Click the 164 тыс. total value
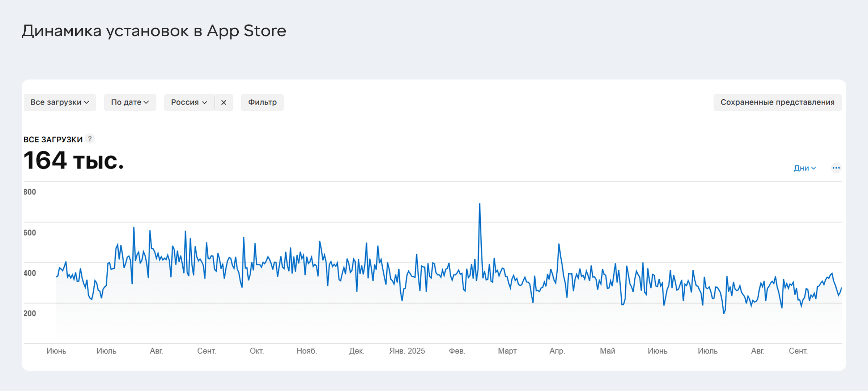The width and height of the screenshot is (868, 391). coord(74,161)
